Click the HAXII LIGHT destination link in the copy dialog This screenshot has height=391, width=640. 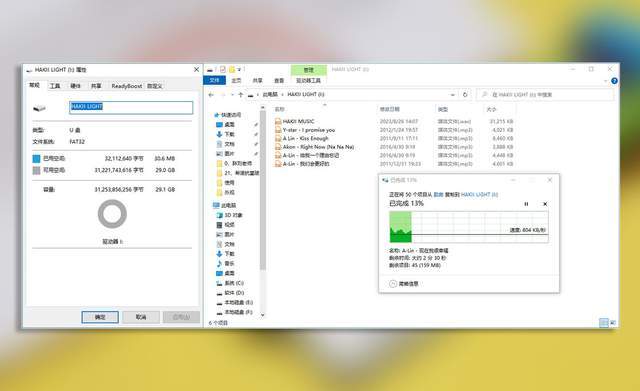479,195
